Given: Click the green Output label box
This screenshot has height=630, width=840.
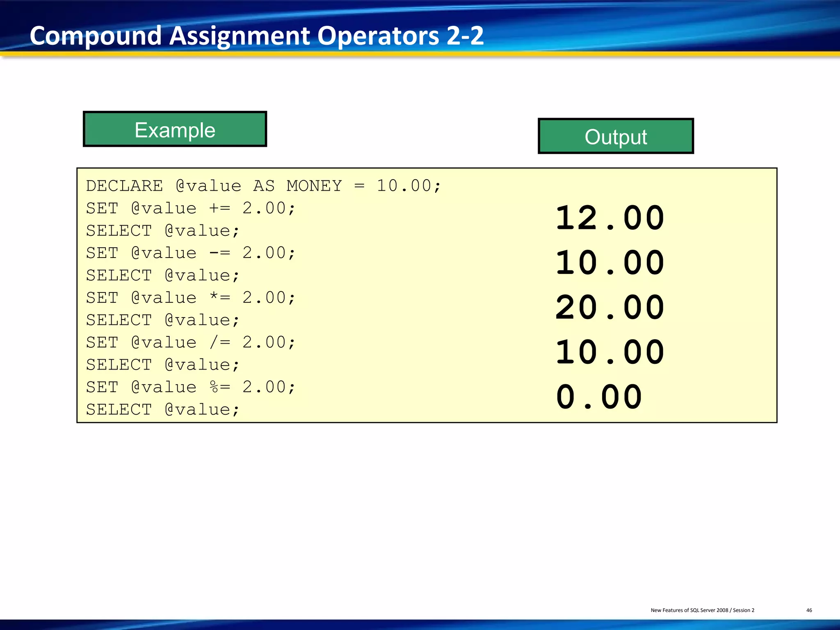Looking at the screenshot, I should pyautogui.click(x=616, y=136).
